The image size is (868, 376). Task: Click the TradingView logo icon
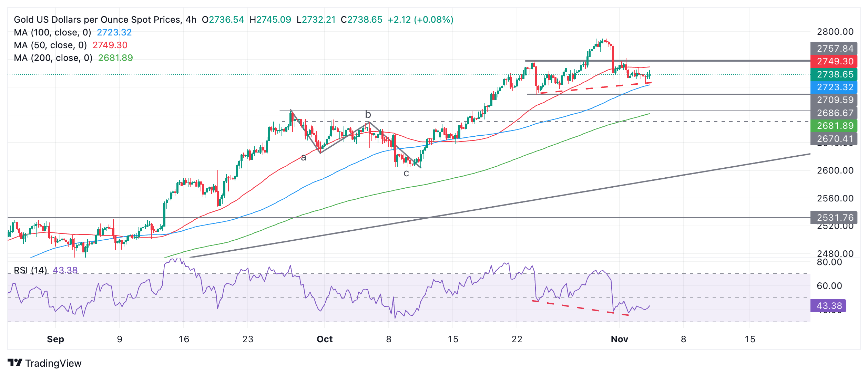(15, 363)
